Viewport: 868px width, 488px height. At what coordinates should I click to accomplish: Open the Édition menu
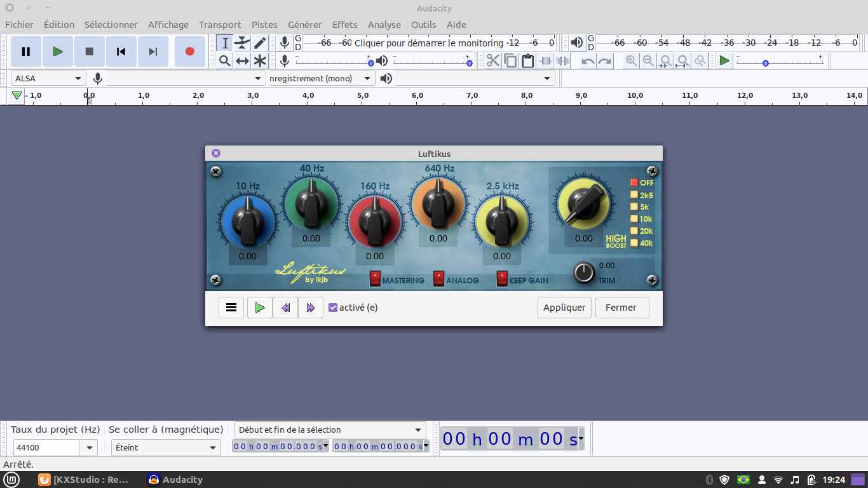59,25
